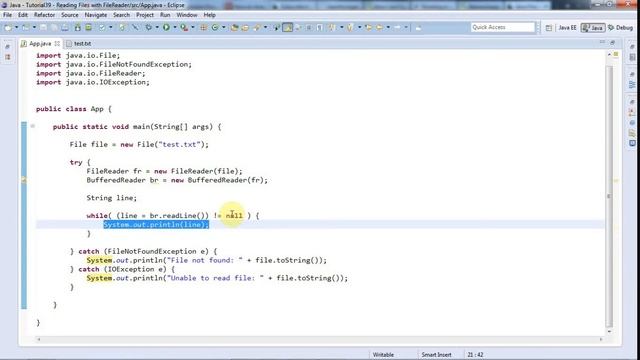Click the yellow overview ruler warning square
Viewport: 640px width, 360px height.
point(616,54)
